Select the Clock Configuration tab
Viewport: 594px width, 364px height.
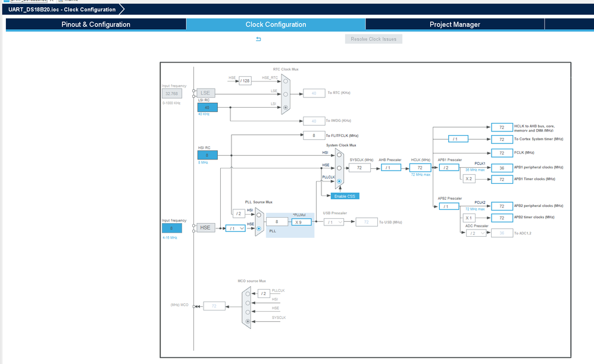tap(276, 24)
